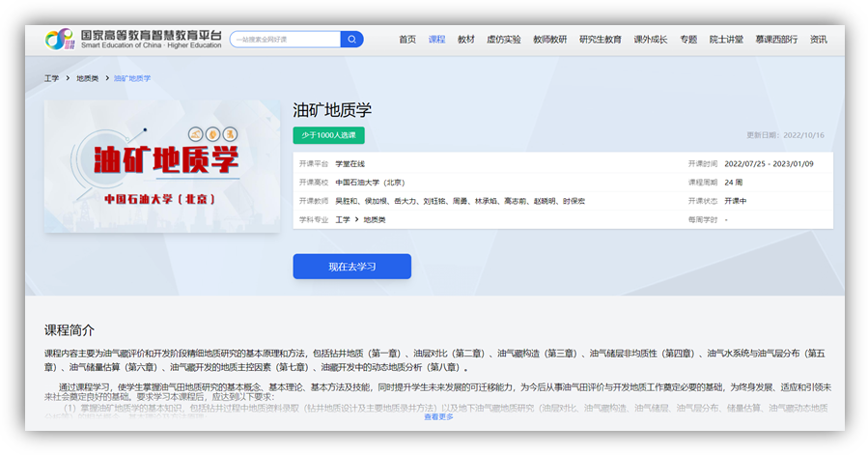Viewport: 868px width, 455px height.
Task: Open the 教材 navigation item
Action: [466, 40]
